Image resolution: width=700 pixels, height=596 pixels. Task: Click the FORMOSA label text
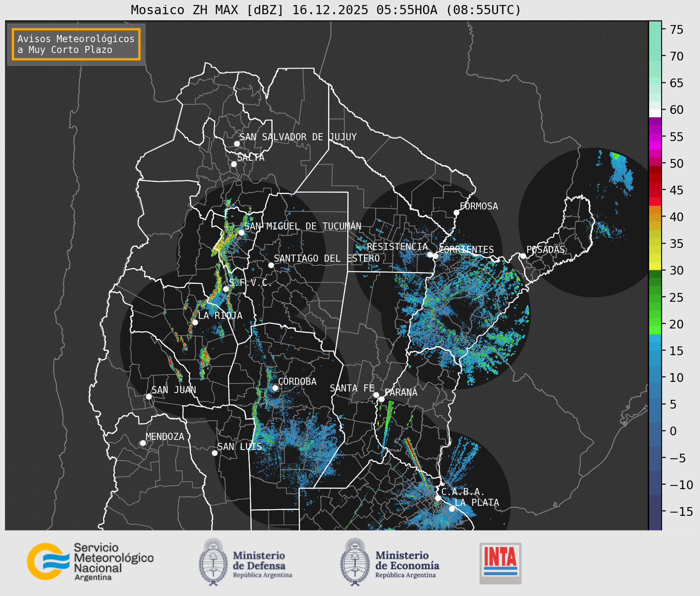pyautogui.click(x=479, y=206)
